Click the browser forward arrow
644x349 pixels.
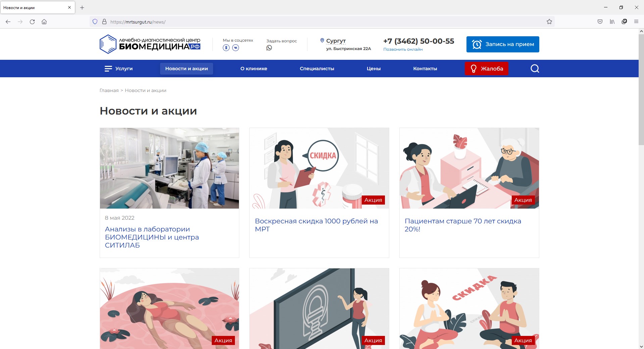pos(20,22)
